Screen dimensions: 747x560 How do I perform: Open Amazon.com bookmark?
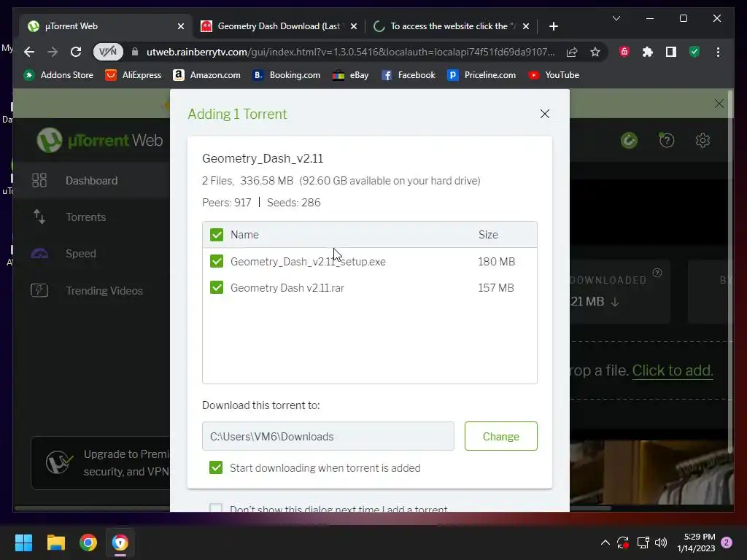click(206, 75)
